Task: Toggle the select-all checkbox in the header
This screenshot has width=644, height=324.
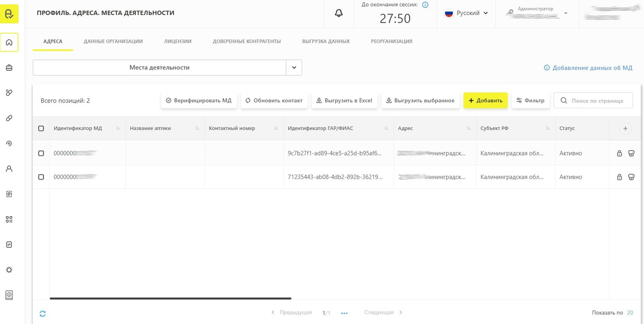Action: (41, 128)
